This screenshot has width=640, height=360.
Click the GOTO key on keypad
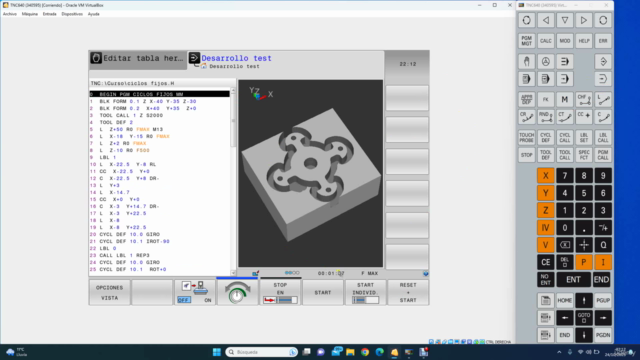(584, 318)
